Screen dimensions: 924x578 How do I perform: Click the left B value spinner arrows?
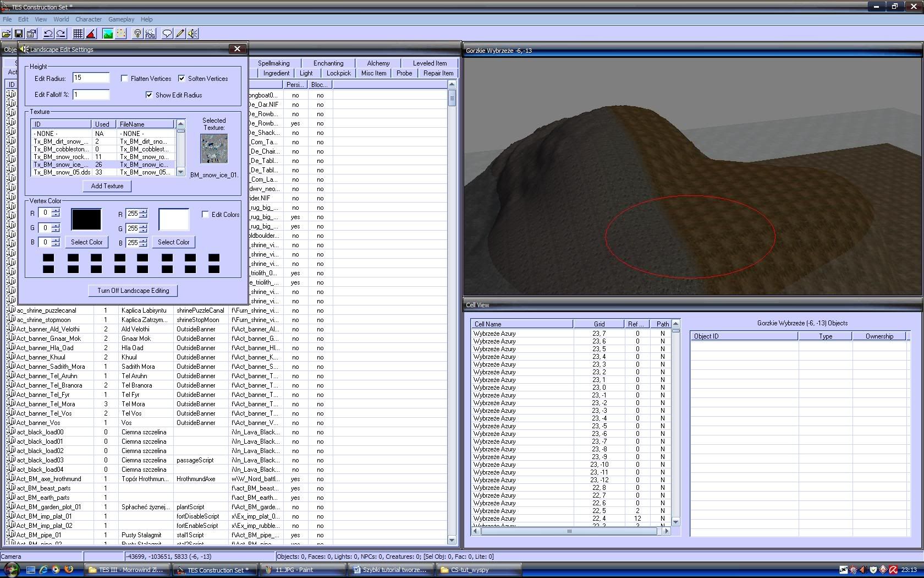point(56,242)
